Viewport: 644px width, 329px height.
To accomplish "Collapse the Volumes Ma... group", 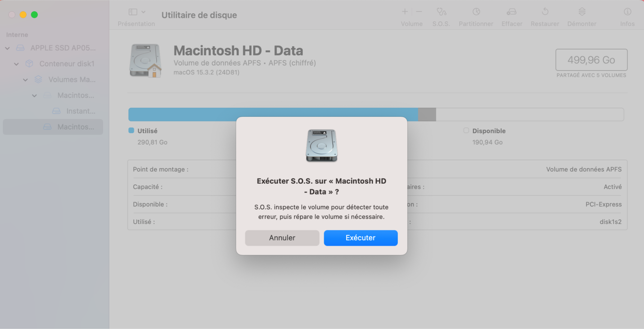I will point(25,80).
